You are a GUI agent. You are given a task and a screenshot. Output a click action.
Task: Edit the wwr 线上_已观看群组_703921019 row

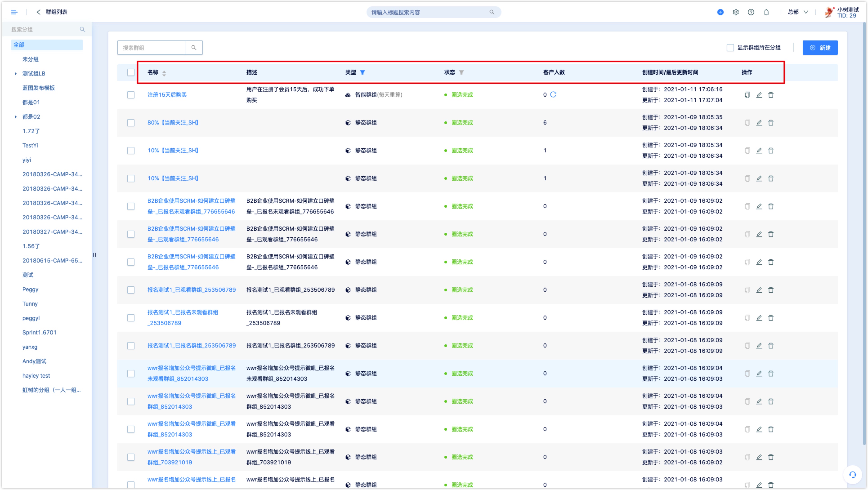(759, 457)
